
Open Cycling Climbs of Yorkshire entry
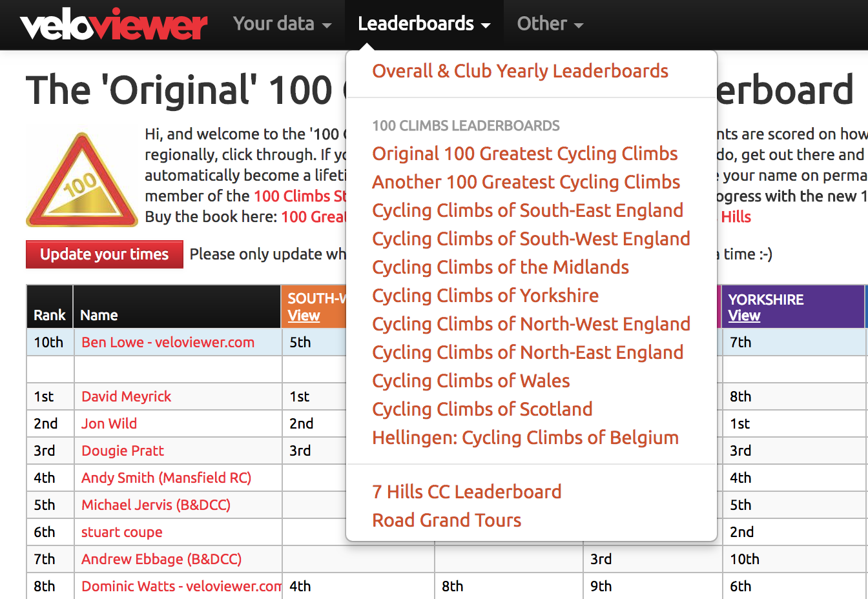pyautogui.click(x=485, y=296)
